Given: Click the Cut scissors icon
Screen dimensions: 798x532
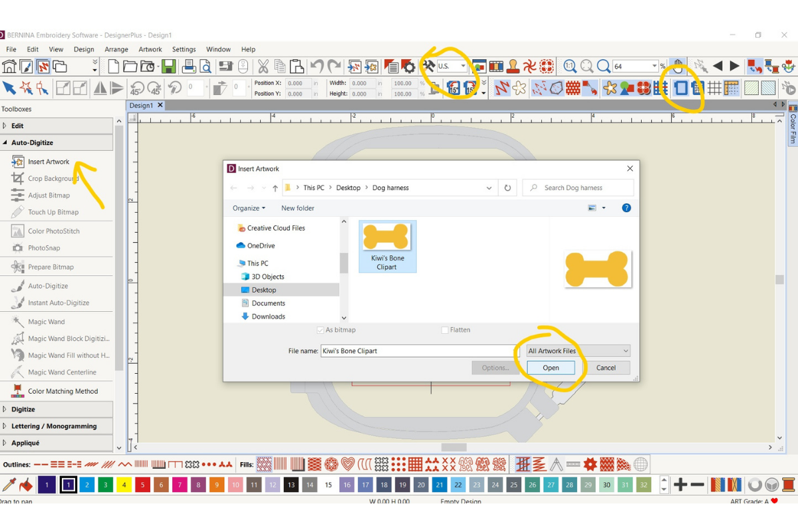Looking at the screenshot, I should pos(263,66).
